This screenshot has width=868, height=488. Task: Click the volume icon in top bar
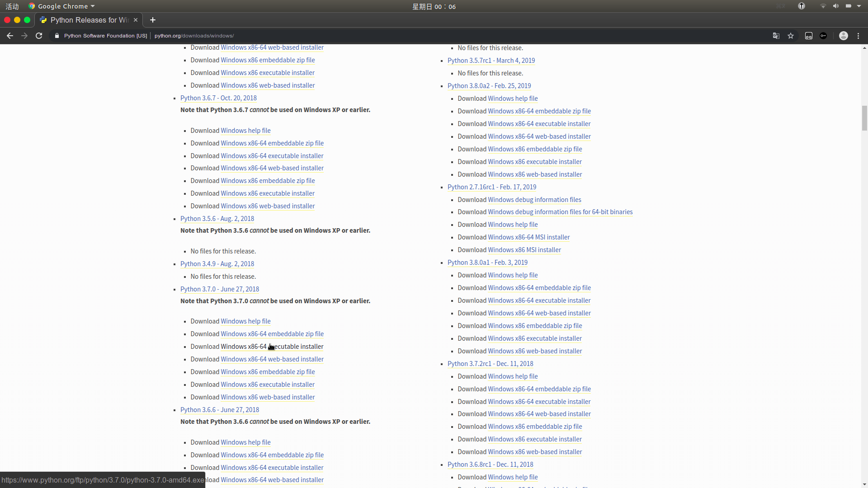[x=836, y=6]
